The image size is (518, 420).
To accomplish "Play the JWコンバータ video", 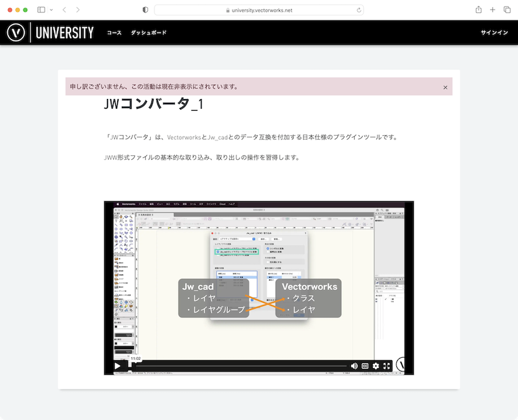I will pos(118,366).
